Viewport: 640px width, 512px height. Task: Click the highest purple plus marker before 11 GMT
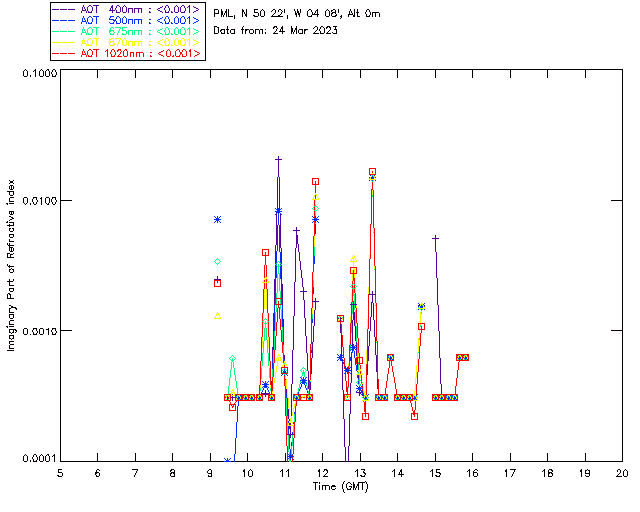point(278,159)
